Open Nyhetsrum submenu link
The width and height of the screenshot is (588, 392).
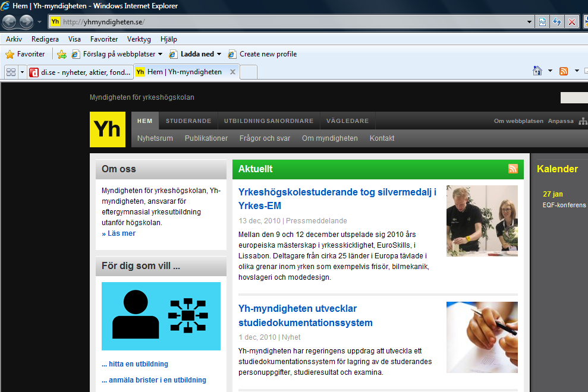(155, 138)
